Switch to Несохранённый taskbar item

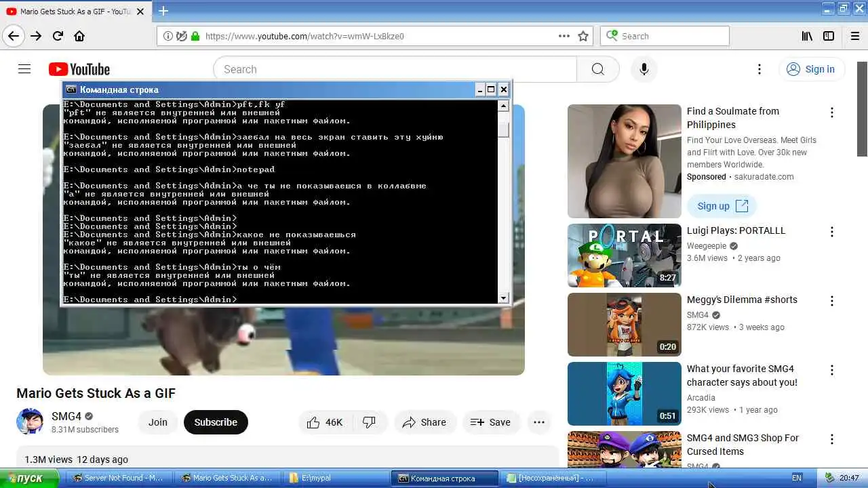pos(553,478)
